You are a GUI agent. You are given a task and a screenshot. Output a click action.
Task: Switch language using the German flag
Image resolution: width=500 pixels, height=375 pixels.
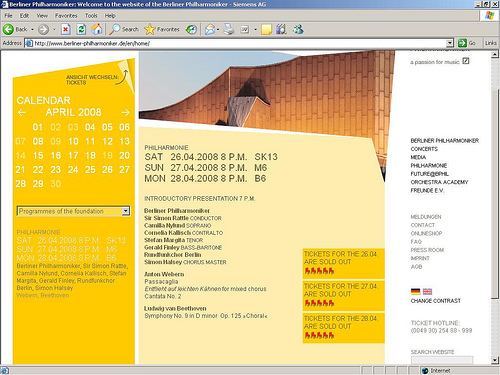pos(416,292)
